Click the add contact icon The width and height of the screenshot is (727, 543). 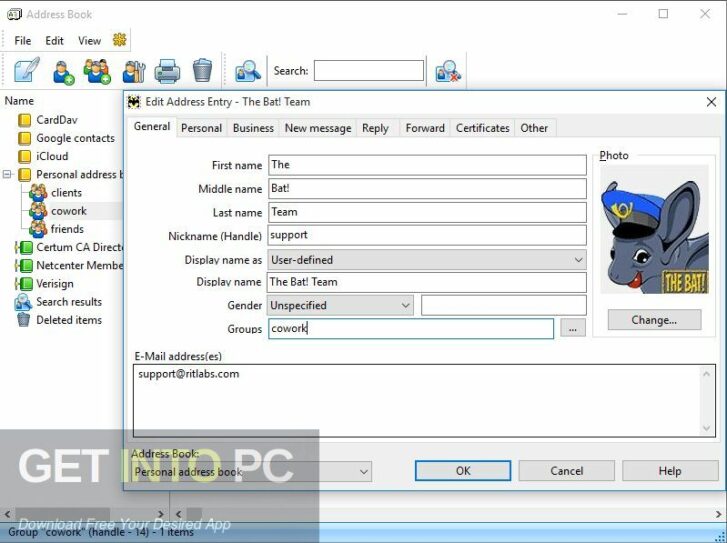point(63,72)
